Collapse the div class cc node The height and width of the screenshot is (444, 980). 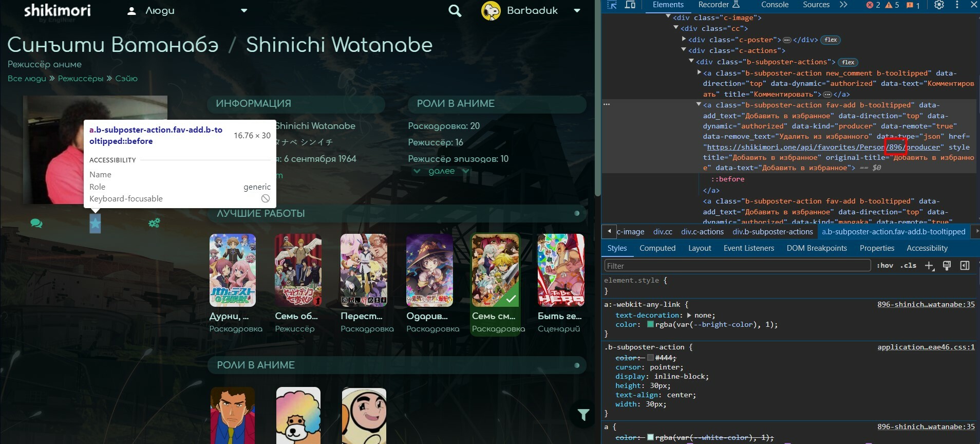click(676, 28)
